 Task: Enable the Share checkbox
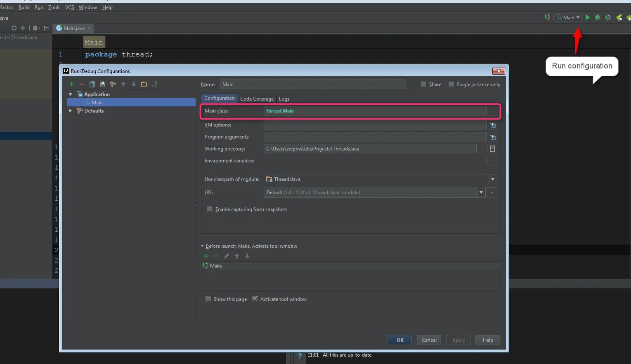423,84
